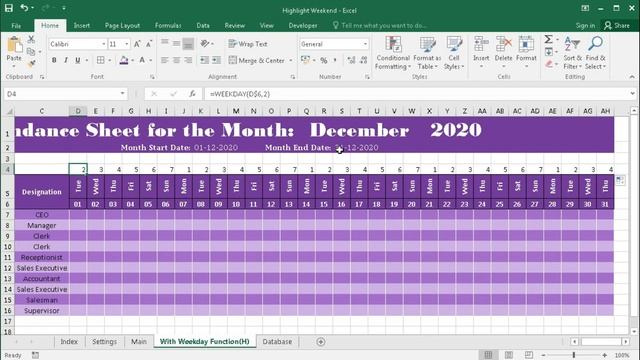Open the File tab

[x=16, y=25]
